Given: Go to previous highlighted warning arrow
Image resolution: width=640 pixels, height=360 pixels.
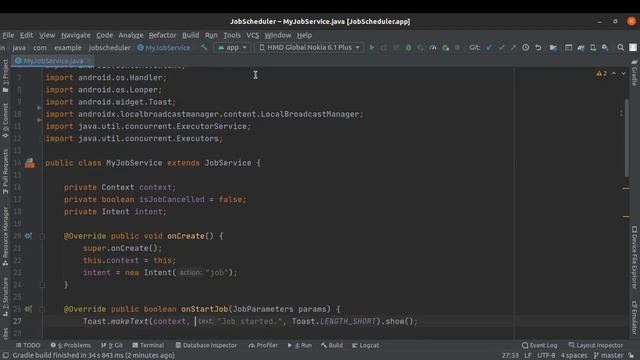Looking at the screenshot, I should point(613,73).
